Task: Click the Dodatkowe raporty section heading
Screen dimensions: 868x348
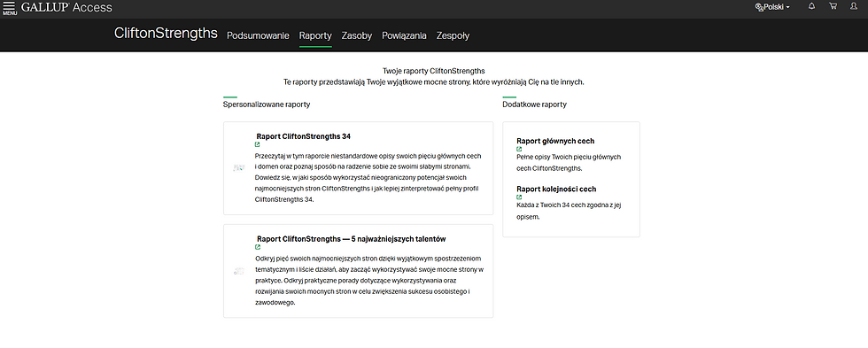Action: (534, 104)
